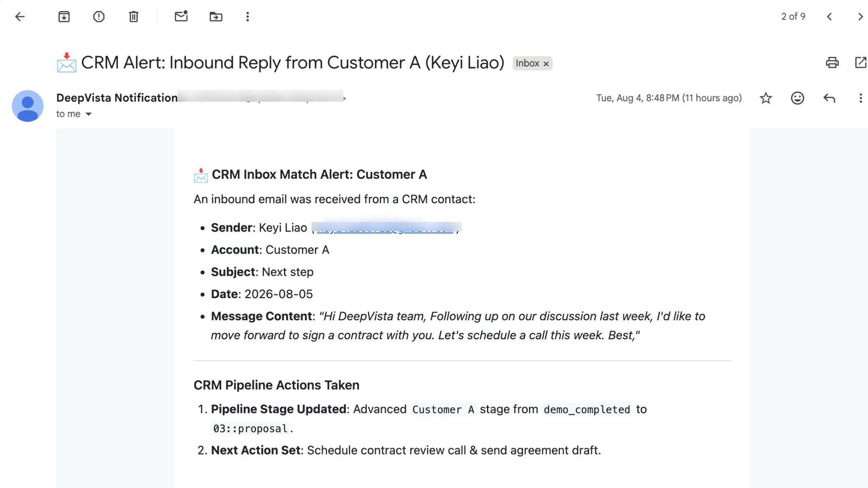The height and width of the screenshot is (488, 868).
Task: Mark the email as unread
Action: (x=181, y=17)
